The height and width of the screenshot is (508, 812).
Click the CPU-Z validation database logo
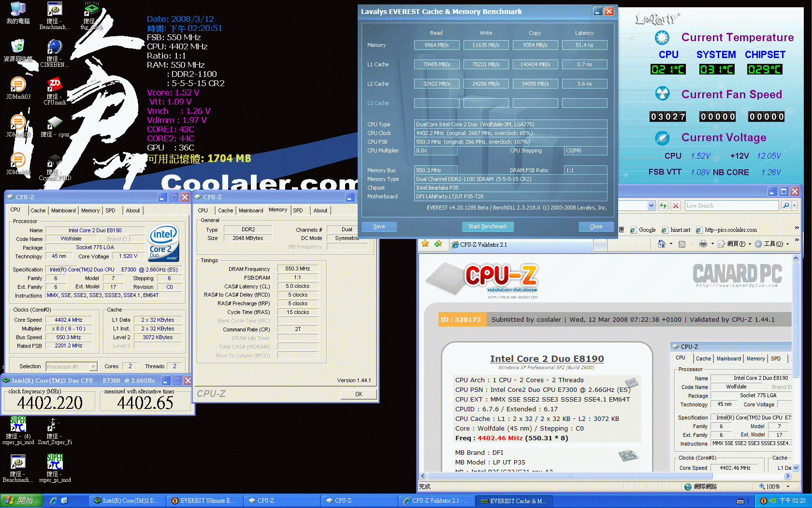pyautogui.click(x=483, y=281)
